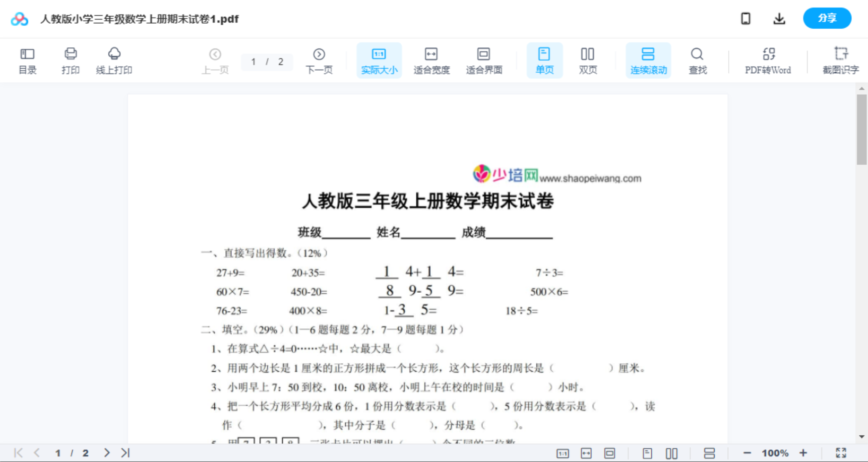
Task: Activate 查找 to search the document
Action: 697,60
